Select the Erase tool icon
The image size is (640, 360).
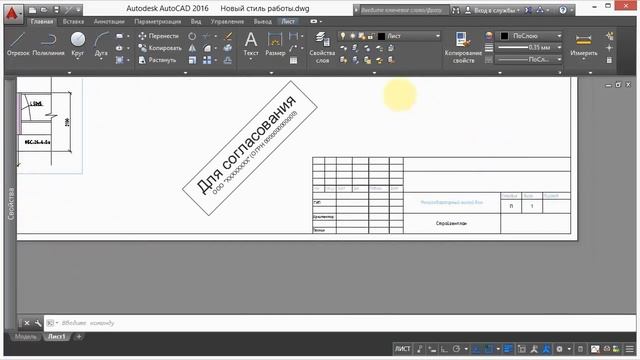click(228, 36)
